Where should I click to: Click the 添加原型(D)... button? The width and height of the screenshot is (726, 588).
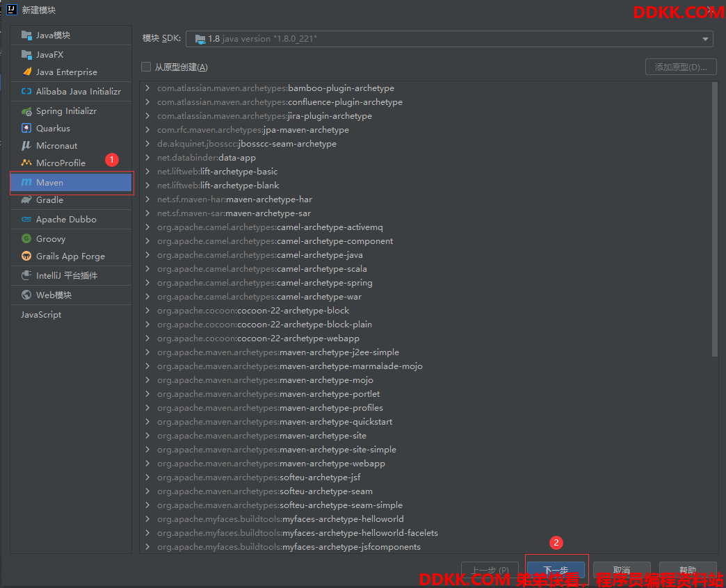(x=681, y=67)
